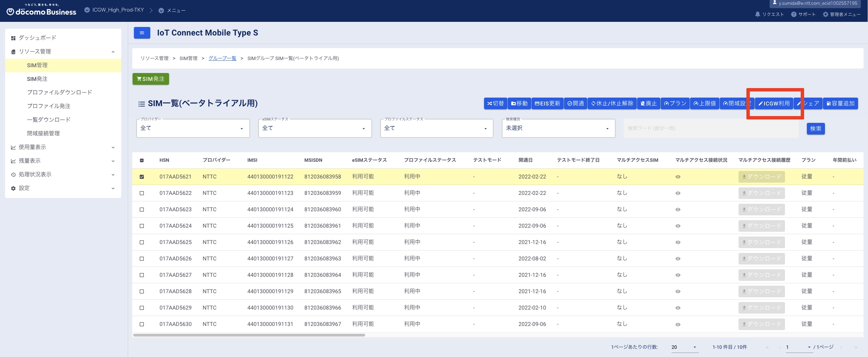Click the docomo Business logo
Image resolution: width=868 pixels, height=357 pixels.
point(41,10)
